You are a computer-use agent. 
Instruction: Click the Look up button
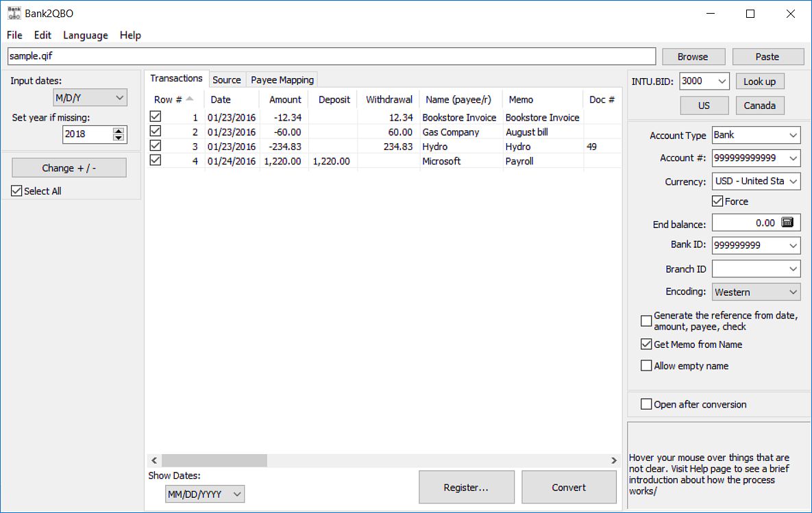(760, 82)
